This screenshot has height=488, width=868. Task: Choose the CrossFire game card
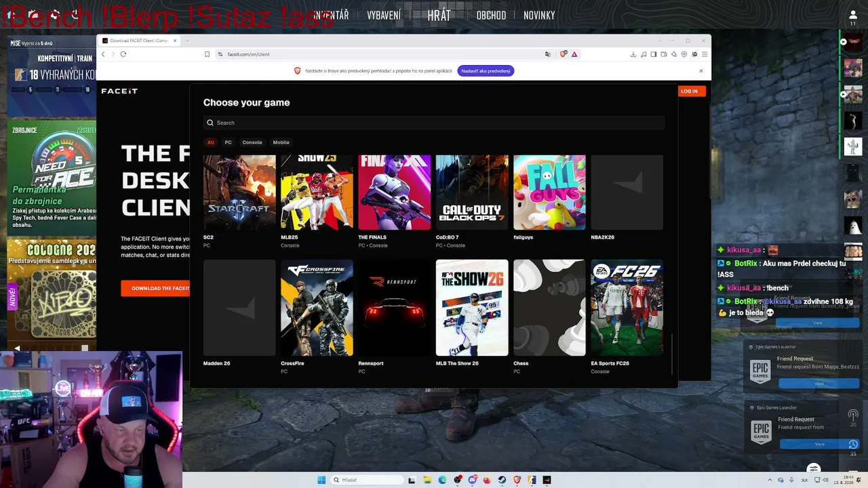point(317,308)
